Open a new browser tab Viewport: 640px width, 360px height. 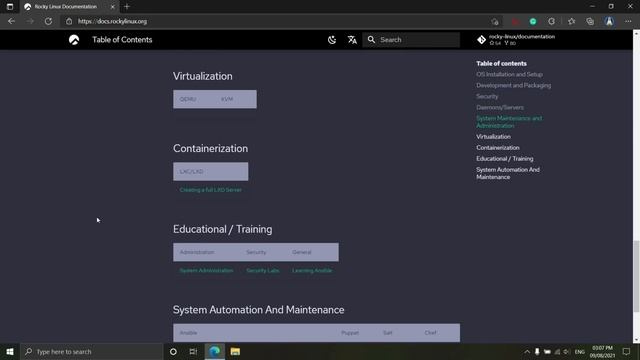pyautogui.click(x=127, y=7)
